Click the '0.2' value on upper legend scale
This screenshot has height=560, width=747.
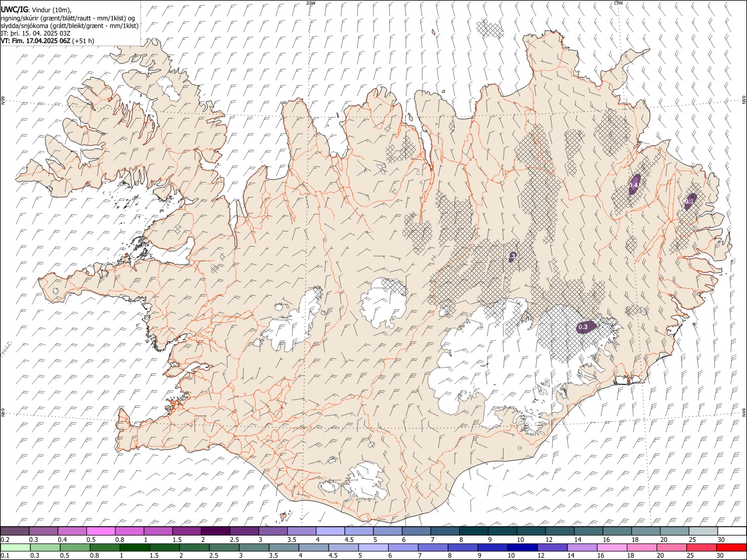(5, 539)
